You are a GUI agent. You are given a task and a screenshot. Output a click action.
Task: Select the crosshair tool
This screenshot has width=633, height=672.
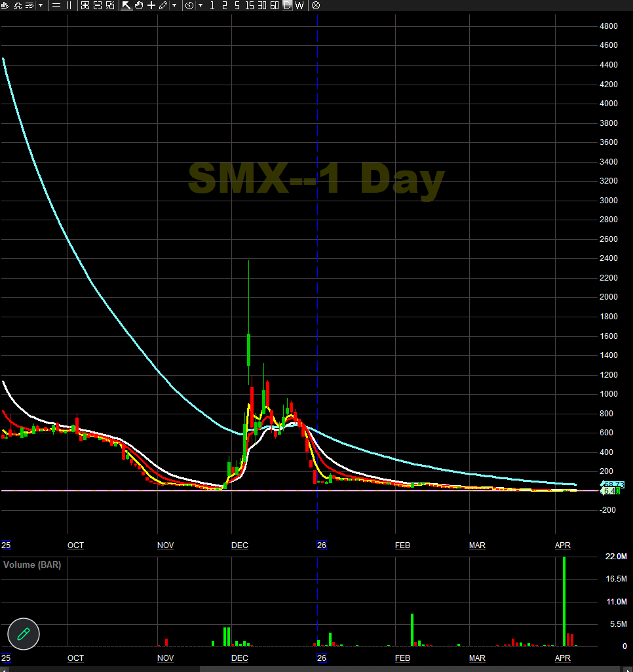tap(151, 5)
